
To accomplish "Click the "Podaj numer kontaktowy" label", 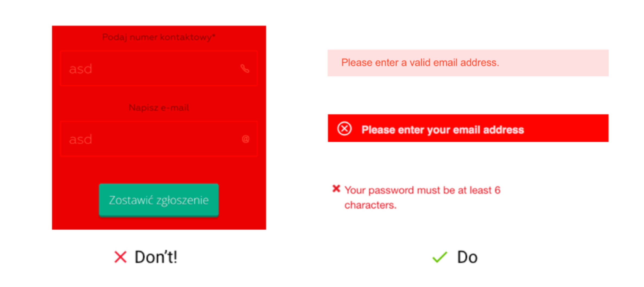I will pyautogui.click(x=159, y=37).
